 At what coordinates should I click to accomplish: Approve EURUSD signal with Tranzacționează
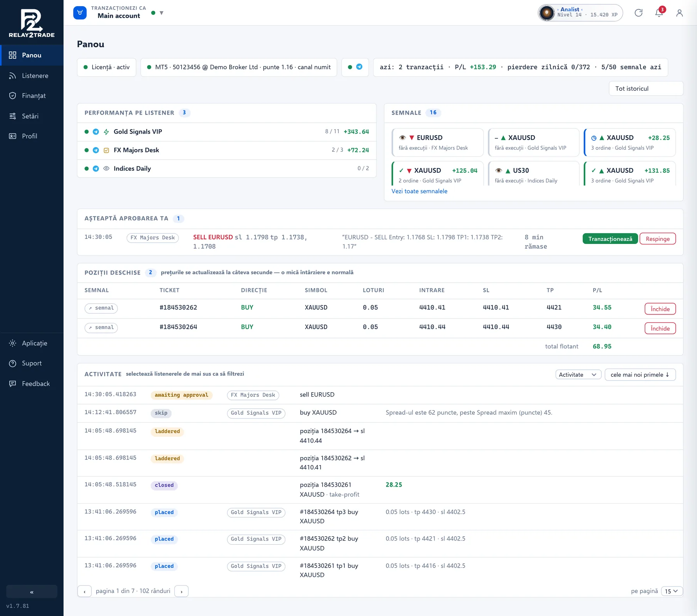(x=610, y=239)
